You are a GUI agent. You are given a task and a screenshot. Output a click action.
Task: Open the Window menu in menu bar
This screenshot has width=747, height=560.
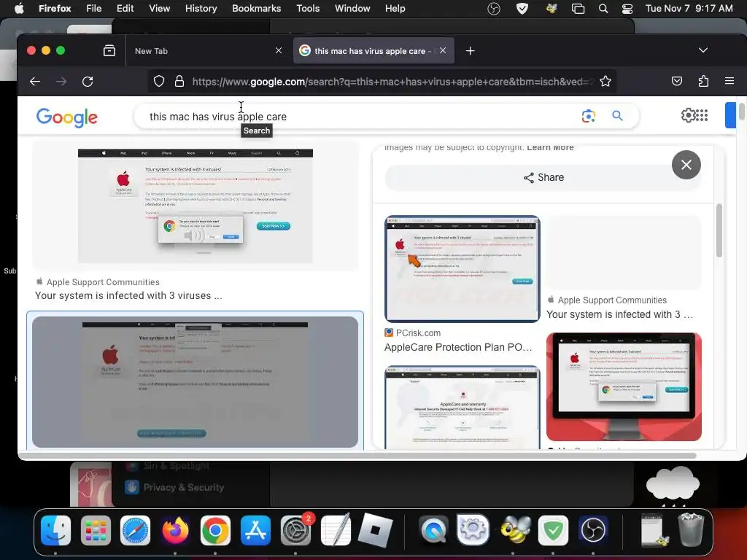pos(352,8)
